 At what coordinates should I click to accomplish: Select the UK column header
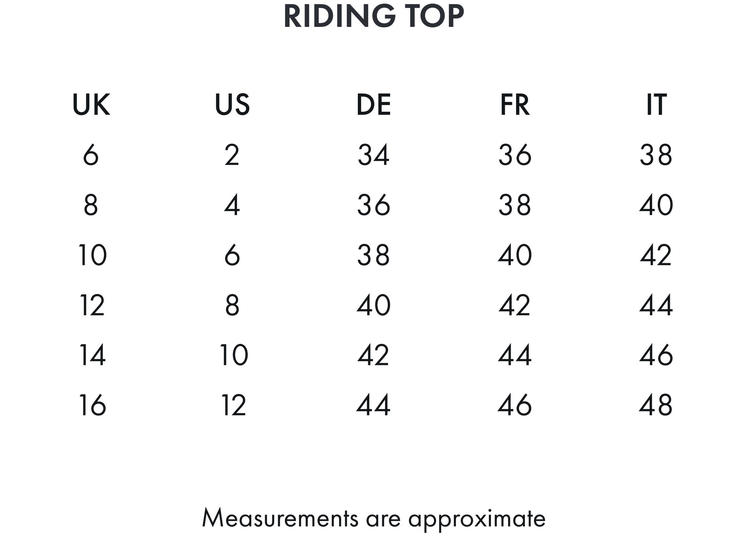(x=91, y=105)
